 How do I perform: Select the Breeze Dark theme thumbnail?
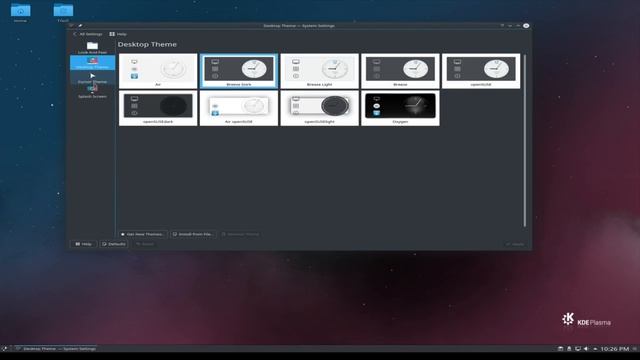point(239,71)
